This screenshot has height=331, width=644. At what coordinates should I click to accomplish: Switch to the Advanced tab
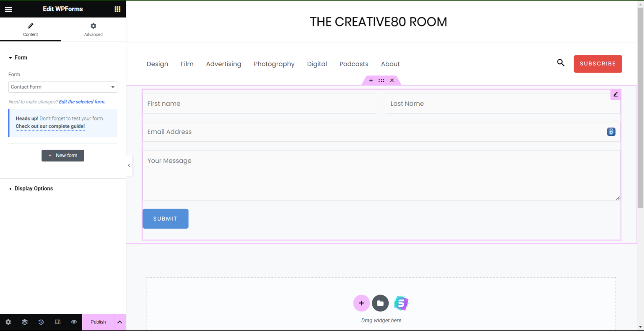93,29
